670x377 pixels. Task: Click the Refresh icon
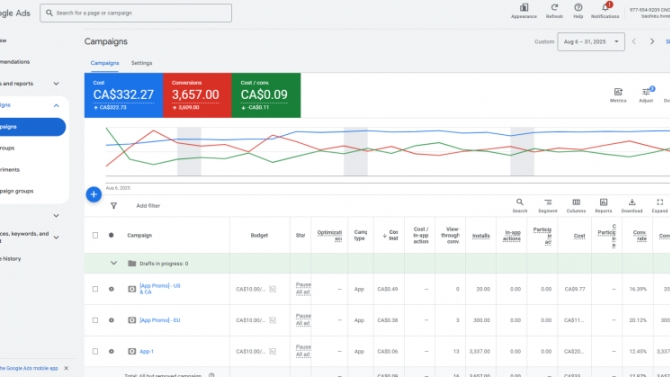click(554, 8)
